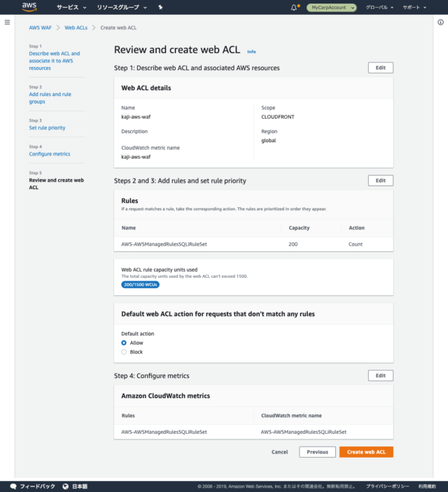Open the サポート dropdown menu

(414, 8)
